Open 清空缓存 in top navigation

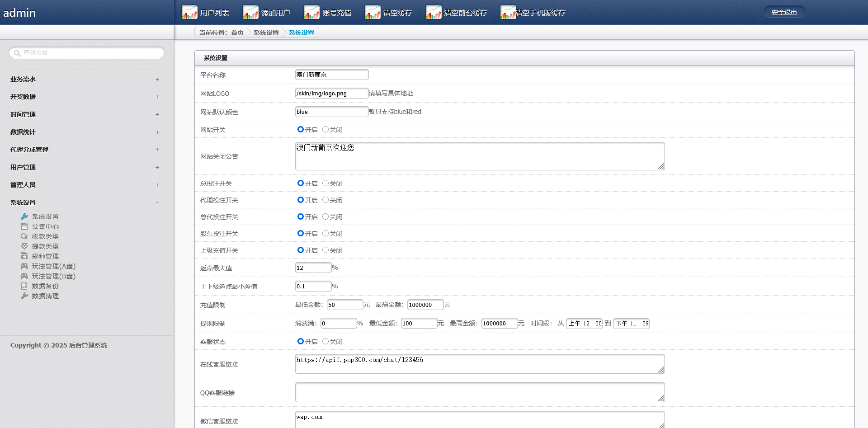(x=397, y=13)
